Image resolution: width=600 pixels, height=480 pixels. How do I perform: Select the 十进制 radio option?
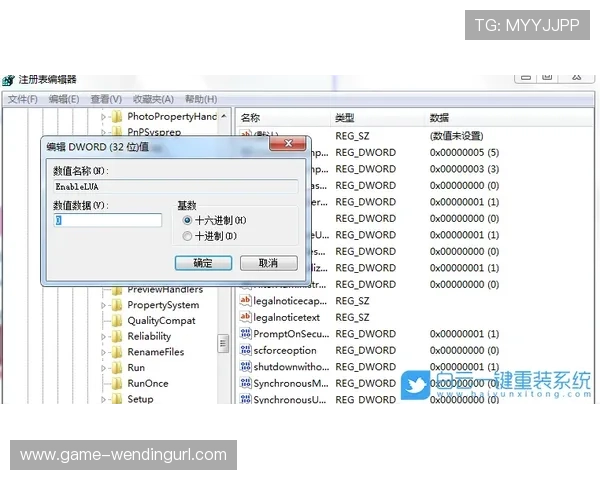point(187,236)
